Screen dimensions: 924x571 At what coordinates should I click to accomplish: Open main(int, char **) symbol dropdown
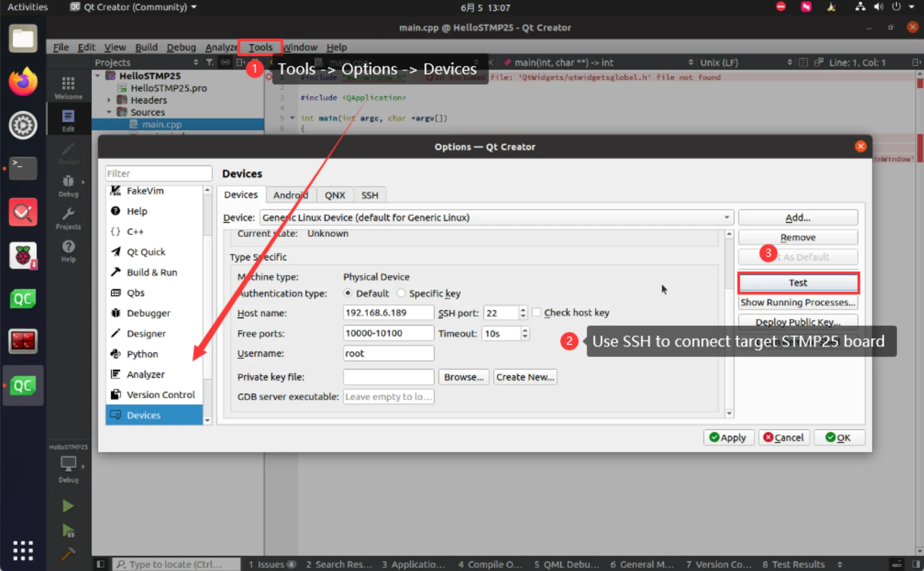click(x=598, y=62)
